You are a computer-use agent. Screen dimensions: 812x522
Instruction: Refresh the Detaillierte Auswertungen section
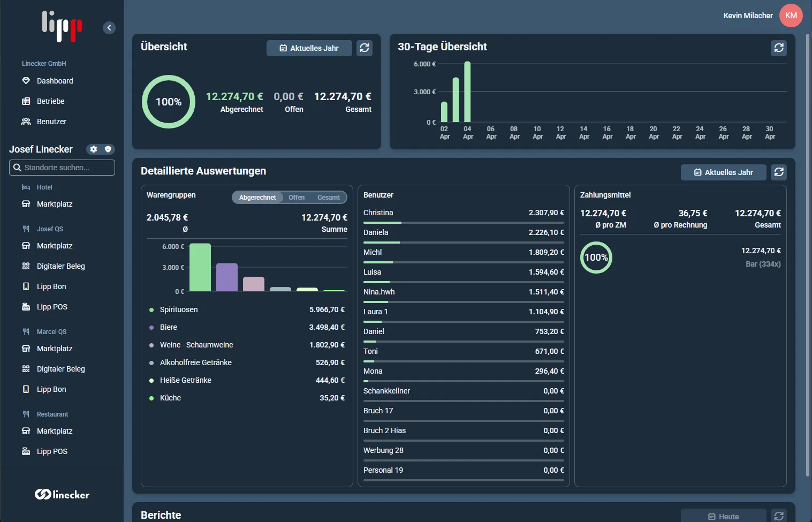click(x=779, y=172)
